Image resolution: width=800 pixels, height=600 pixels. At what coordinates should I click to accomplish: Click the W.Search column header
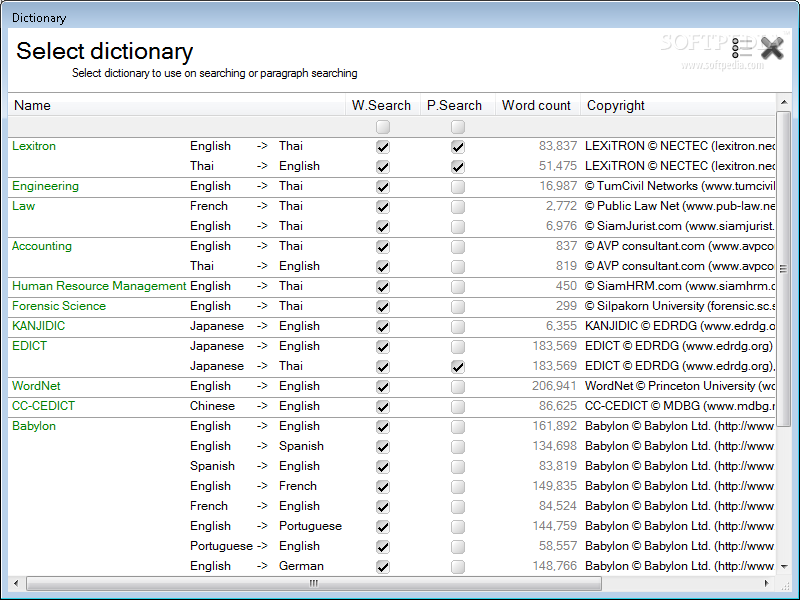(383, 105)
